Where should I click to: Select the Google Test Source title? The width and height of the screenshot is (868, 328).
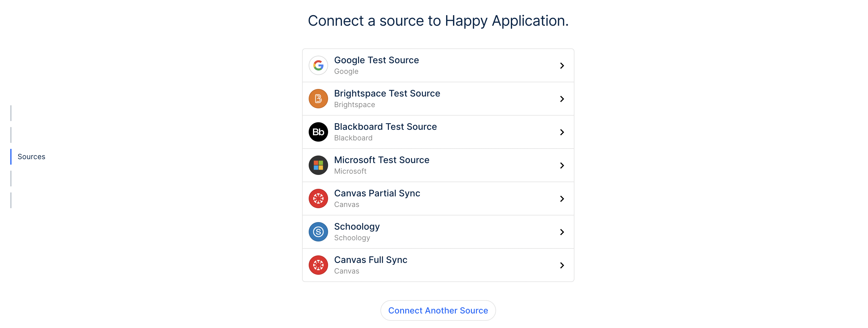pyautogui.click(x=376, y=60)
